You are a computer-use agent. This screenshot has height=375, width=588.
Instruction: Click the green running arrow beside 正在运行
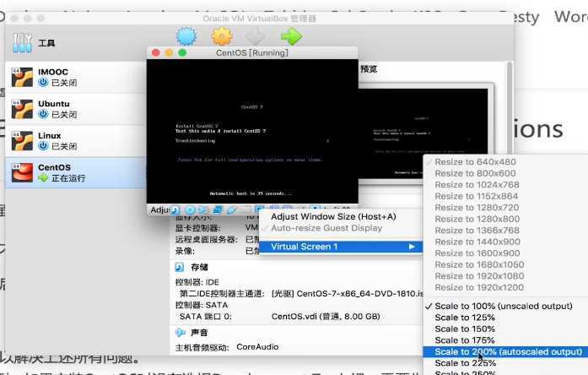(x=44, y=178)
